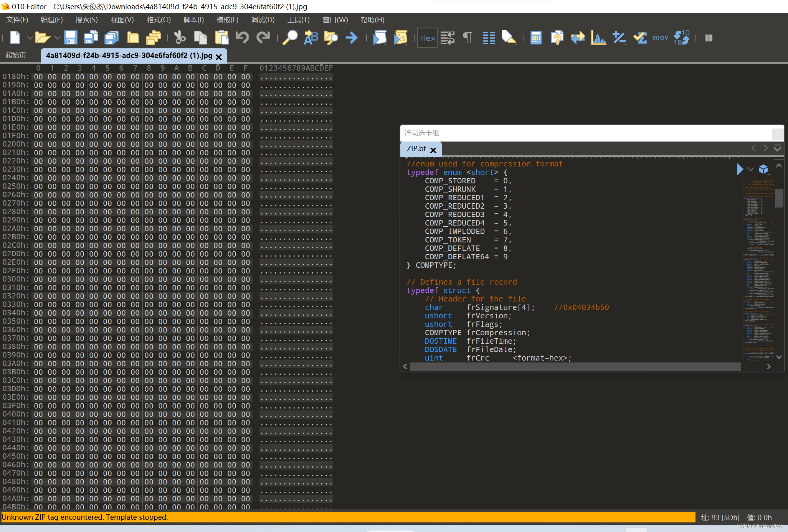Toggle whitespace paragraph mark display
This screenshot has width=788, height=532.
pyautogui.click(x=468, y=38)
